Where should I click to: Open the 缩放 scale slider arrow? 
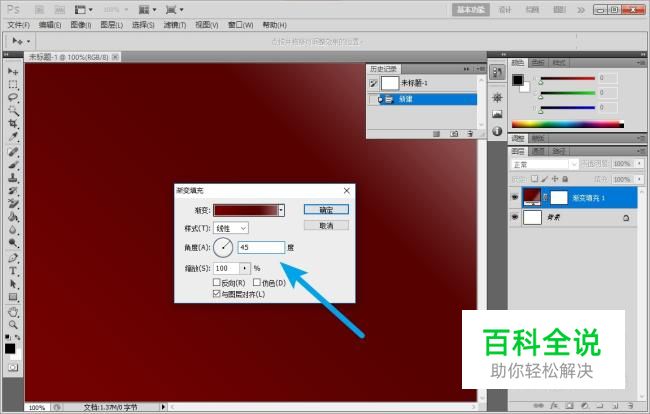[245, 268]
